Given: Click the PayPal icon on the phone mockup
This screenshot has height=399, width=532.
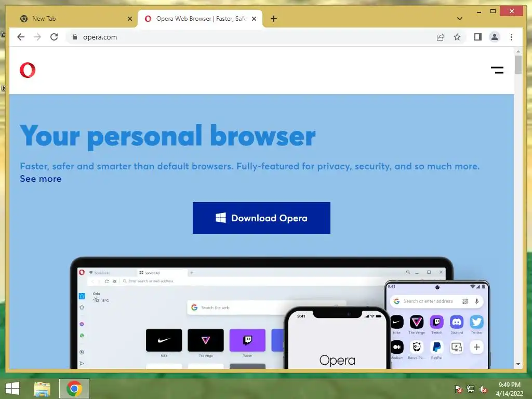Looking at the screenshot, I should [x=436, y=347].
